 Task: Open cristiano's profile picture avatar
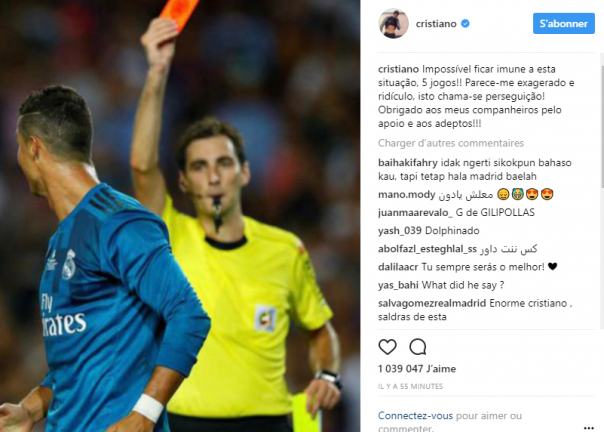(x=393, y=24)
